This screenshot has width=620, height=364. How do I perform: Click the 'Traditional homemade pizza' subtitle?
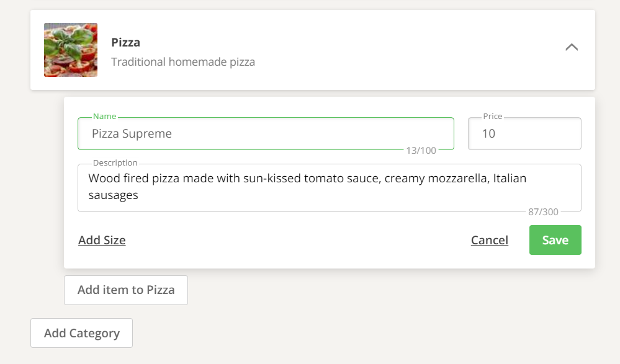click(183, 62)
